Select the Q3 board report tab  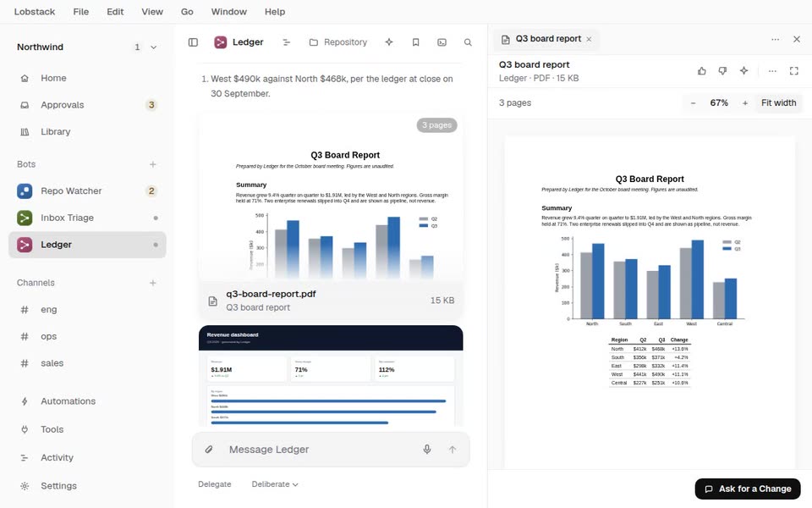point(546,39)
